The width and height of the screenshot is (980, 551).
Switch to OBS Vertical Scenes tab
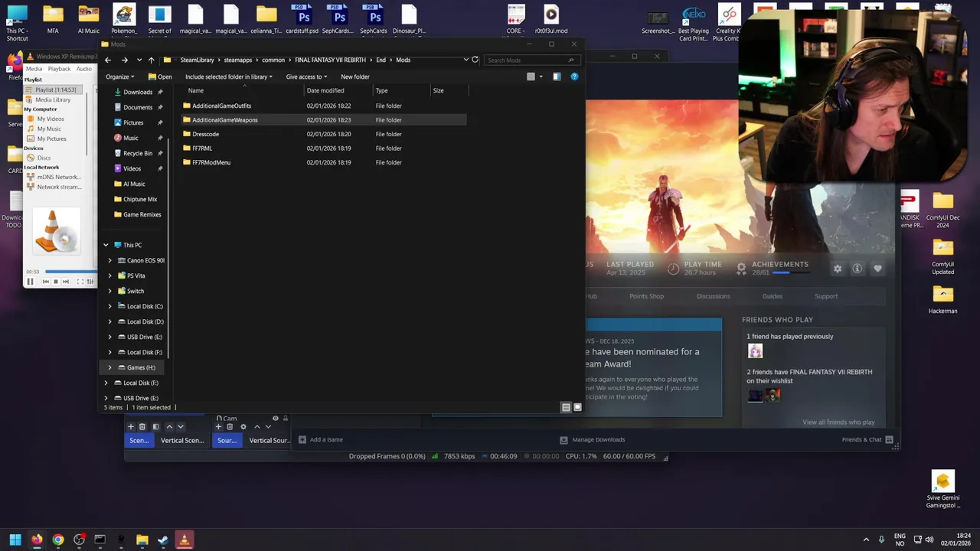click(x=182, y=440)
